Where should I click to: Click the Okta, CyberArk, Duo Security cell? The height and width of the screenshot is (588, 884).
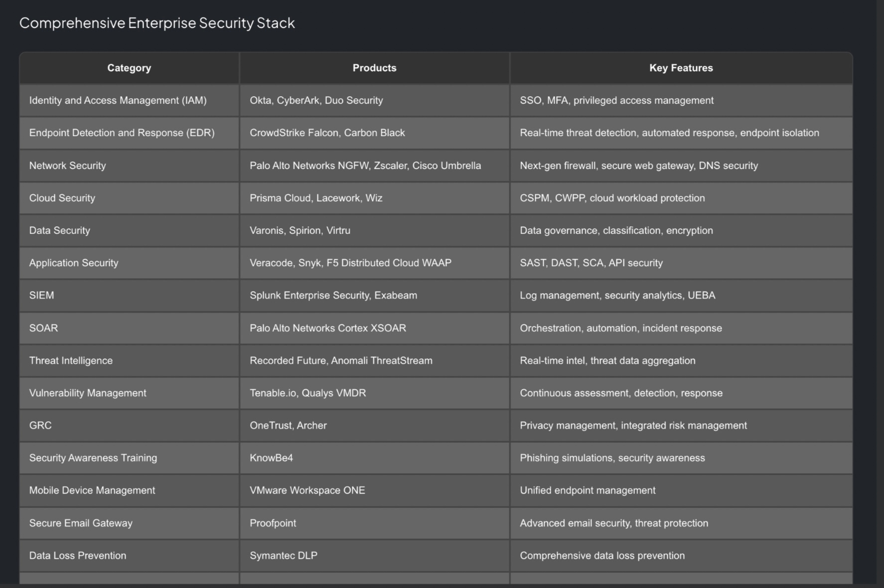point(375,100)
